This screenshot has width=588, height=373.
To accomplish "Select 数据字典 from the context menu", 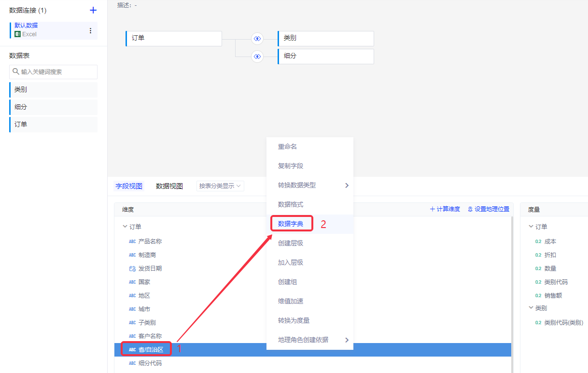I will [x=291, y=224].
